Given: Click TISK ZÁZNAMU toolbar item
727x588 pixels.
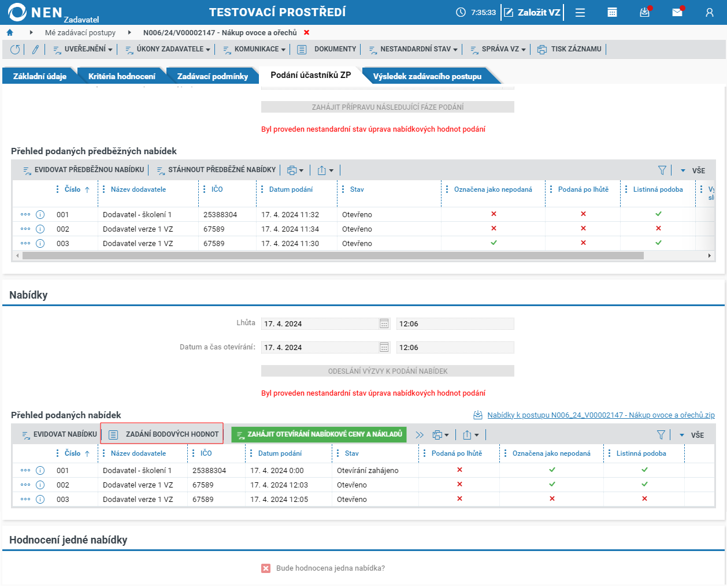Looking at the screenshot, I should 570,50.
